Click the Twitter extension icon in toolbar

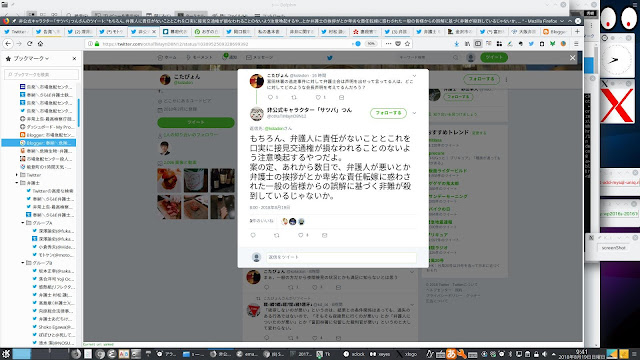coord(531,44)
